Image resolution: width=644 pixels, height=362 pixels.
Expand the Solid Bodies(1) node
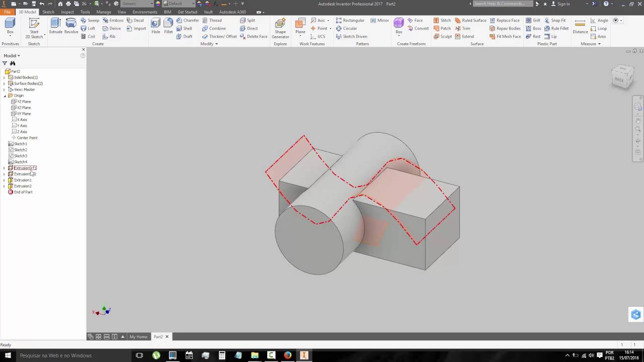[4, 77]
